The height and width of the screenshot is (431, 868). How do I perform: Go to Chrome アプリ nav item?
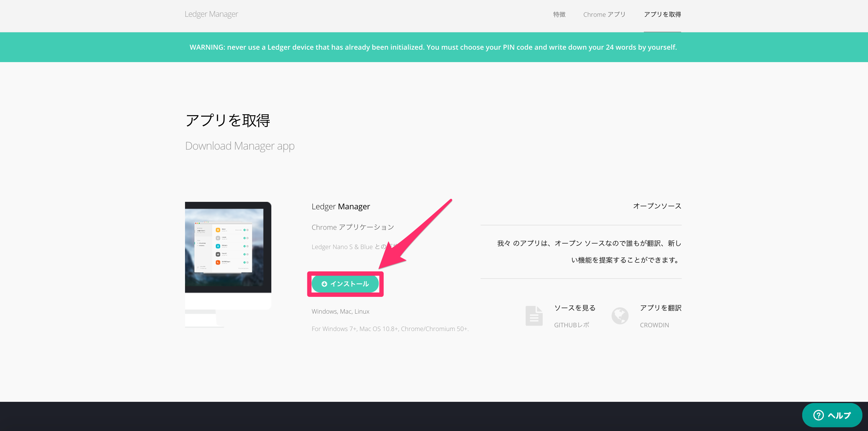(x=604, y=15)
